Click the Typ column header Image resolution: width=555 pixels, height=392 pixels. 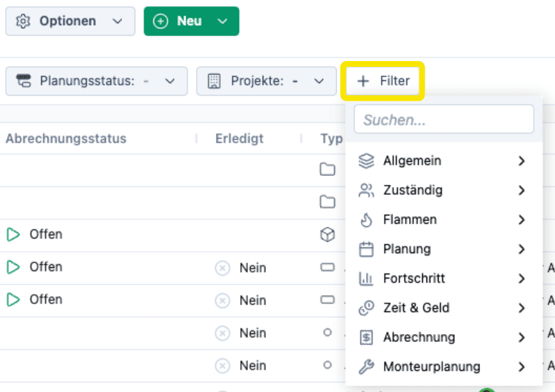(x=331, y=138)
